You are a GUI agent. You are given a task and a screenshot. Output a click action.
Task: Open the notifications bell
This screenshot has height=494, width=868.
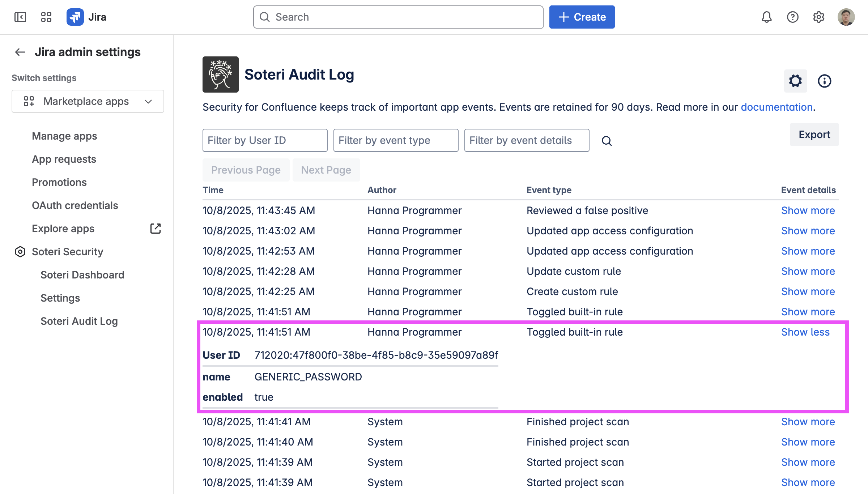point(766,17)
